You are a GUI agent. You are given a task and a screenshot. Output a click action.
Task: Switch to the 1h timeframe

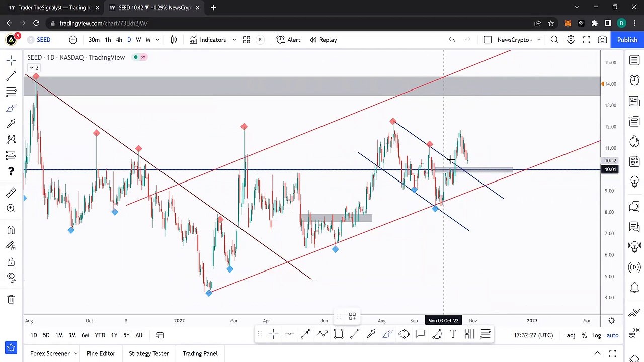coord(108,40)
